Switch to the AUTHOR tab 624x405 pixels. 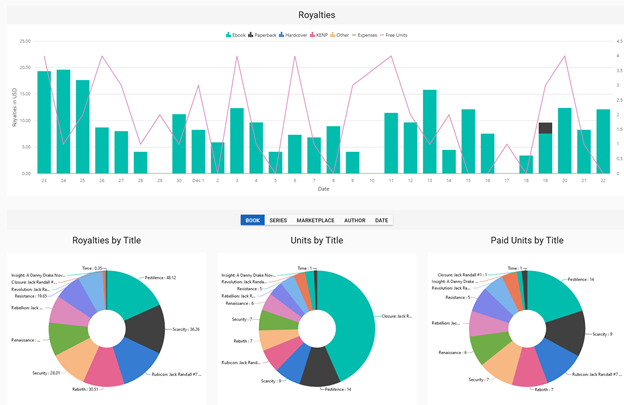click(355, 220)
